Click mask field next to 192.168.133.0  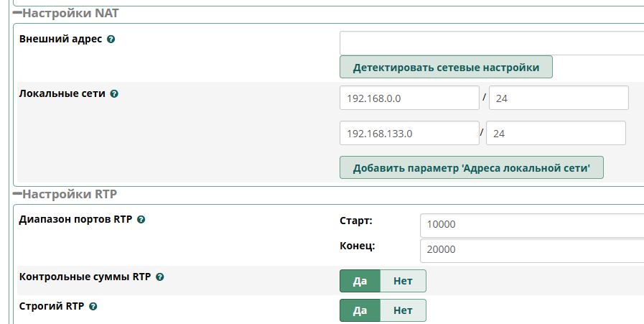[556, 133]
